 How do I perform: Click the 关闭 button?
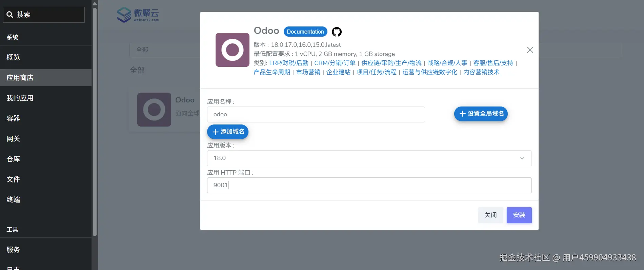(x=491, y=215)
